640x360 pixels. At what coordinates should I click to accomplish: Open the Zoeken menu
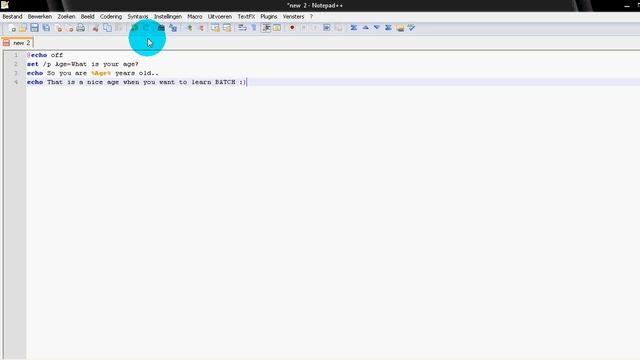pyautogui.click(x=66, y=16)
